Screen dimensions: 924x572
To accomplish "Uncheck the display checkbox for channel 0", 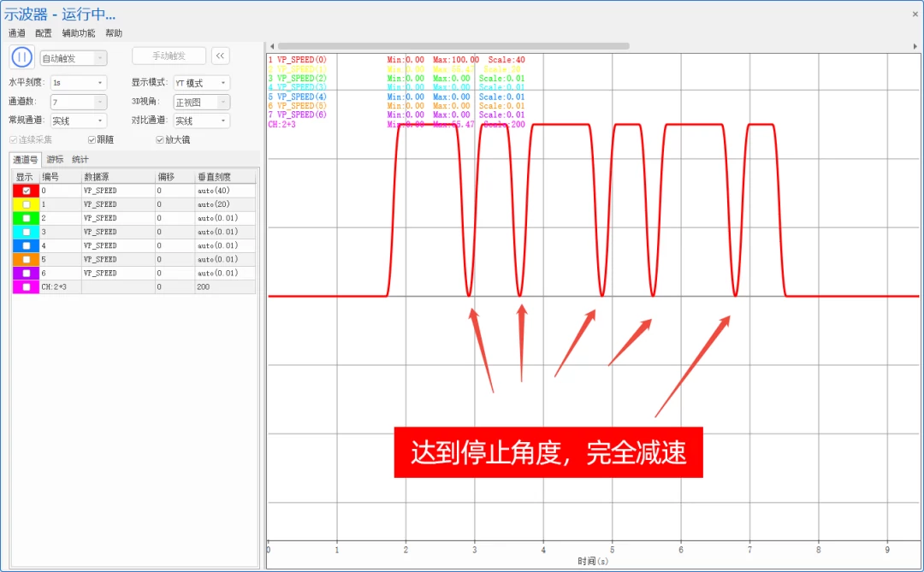I will pyautogui.click(x=27, y=191).
